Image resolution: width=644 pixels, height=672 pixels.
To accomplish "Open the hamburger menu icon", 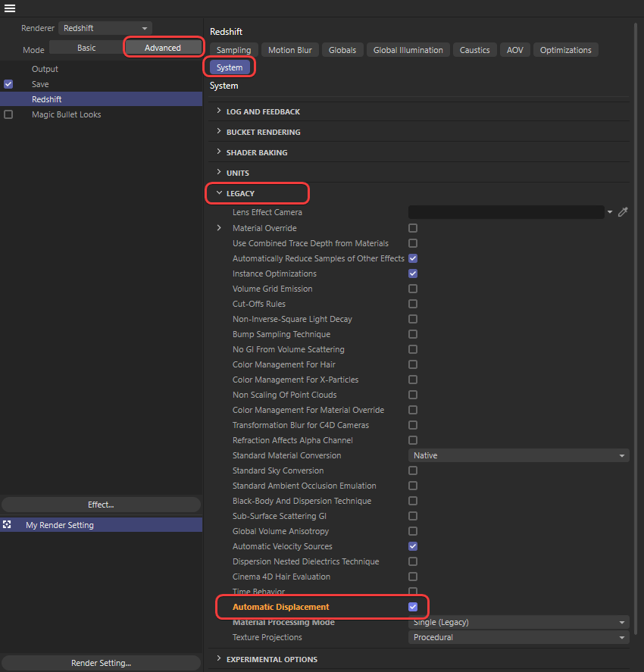I will (x=9, y=8).
